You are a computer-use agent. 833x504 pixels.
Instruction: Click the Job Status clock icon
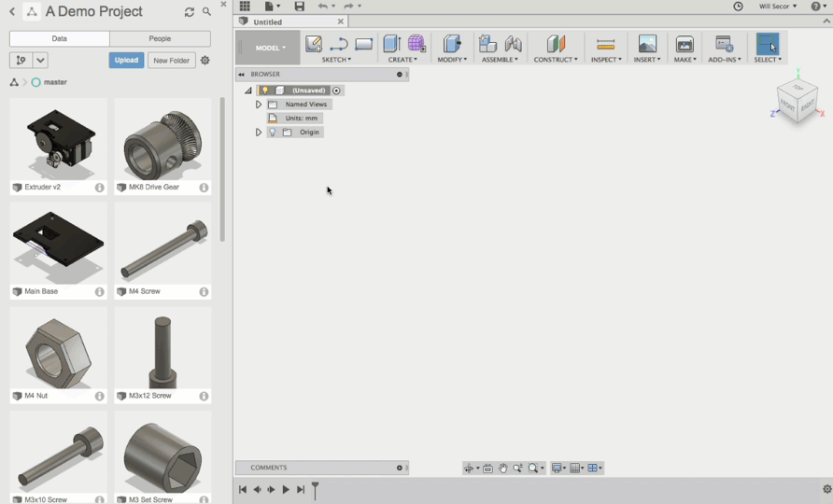coord(738,7)
